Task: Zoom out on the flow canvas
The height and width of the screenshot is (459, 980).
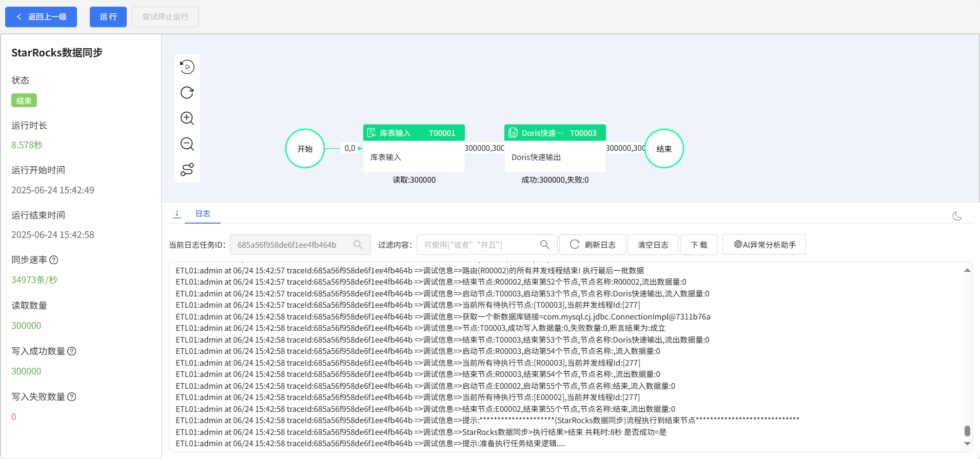Action: [x=187, y=144]
